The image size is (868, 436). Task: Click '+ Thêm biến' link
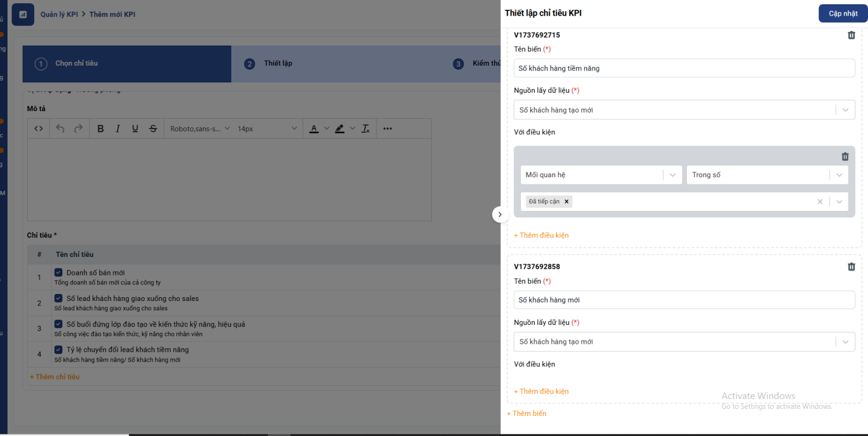527,413
